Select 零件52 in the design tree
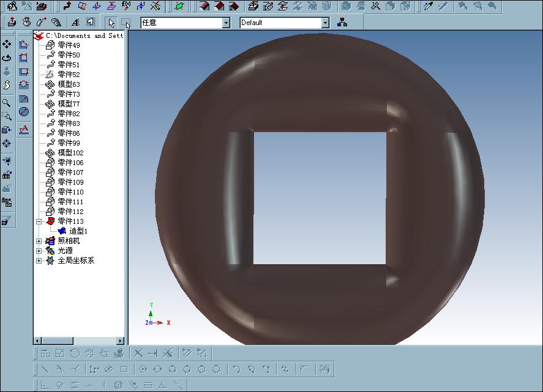543x392 pixels. tap(69, 75)
